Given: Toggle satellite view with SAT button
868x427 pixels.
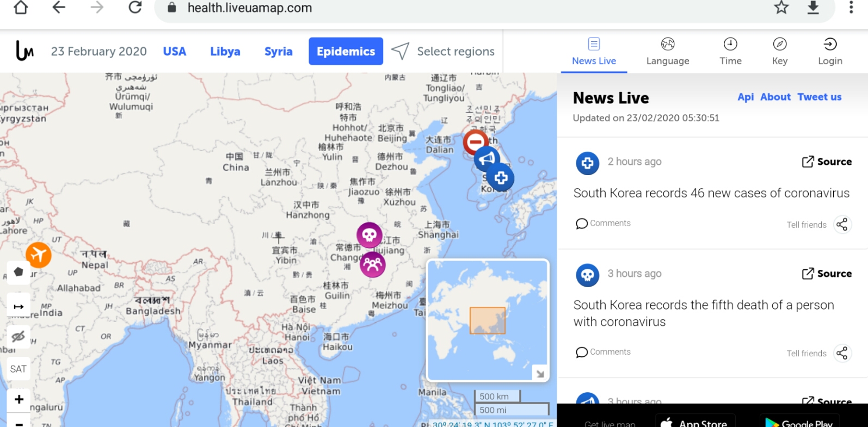Looking at the screenshot, I should point(19,369).
